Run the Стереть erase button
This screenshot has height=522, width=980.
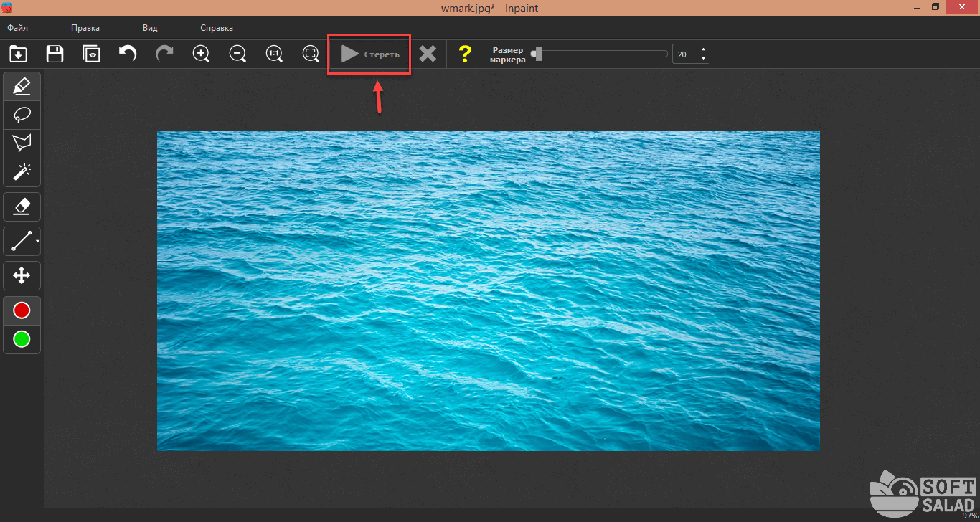point(369,54)
